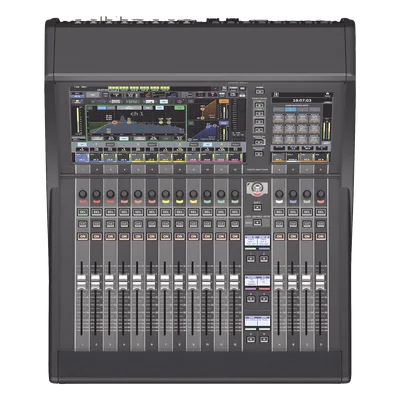The width and height of the screenshot is (400, 400).
Task: Tap the HOME key beside the main screen
Action: [259, 91]
